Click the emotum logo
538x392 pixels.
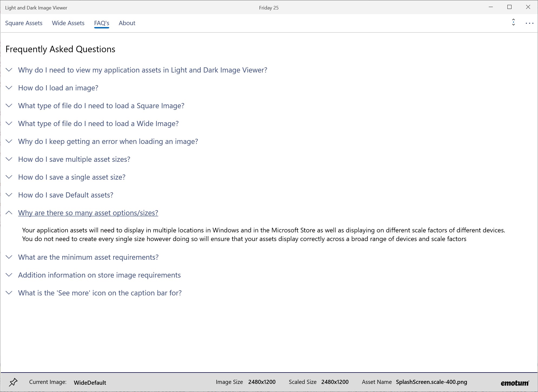pos(515,383)
